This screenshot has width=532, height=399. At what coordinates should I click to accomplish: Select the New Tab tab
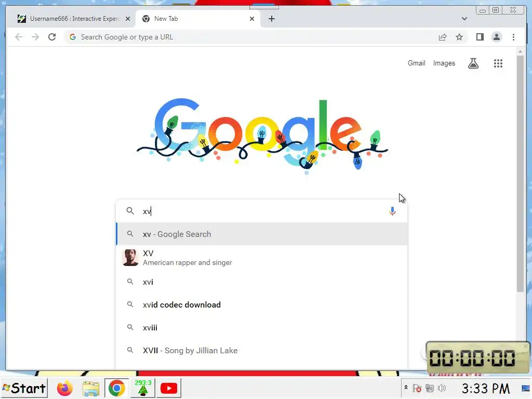tap(198, 19)
